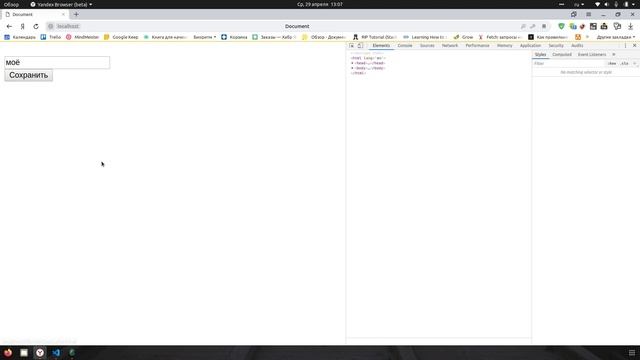Open the Learning How to bookmark

pyautogui.click(x=424, y=37)
